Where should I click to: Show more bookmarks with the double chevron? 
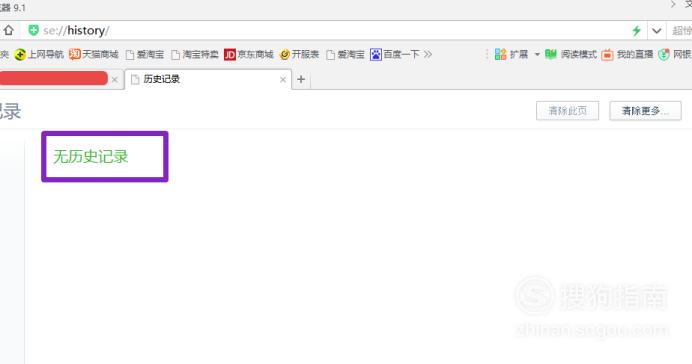428,55
